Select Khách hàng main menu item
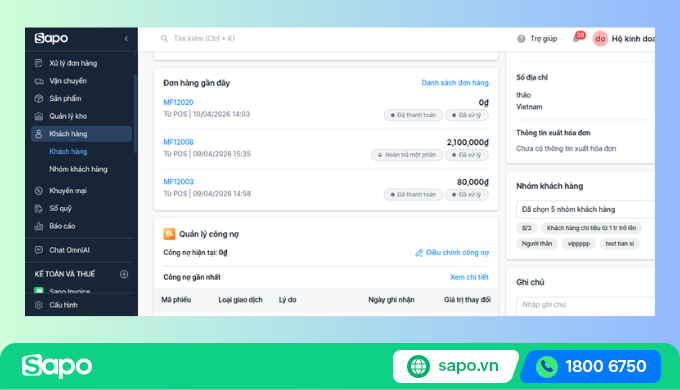The image size is (680, 390). [x=81, y=134]
